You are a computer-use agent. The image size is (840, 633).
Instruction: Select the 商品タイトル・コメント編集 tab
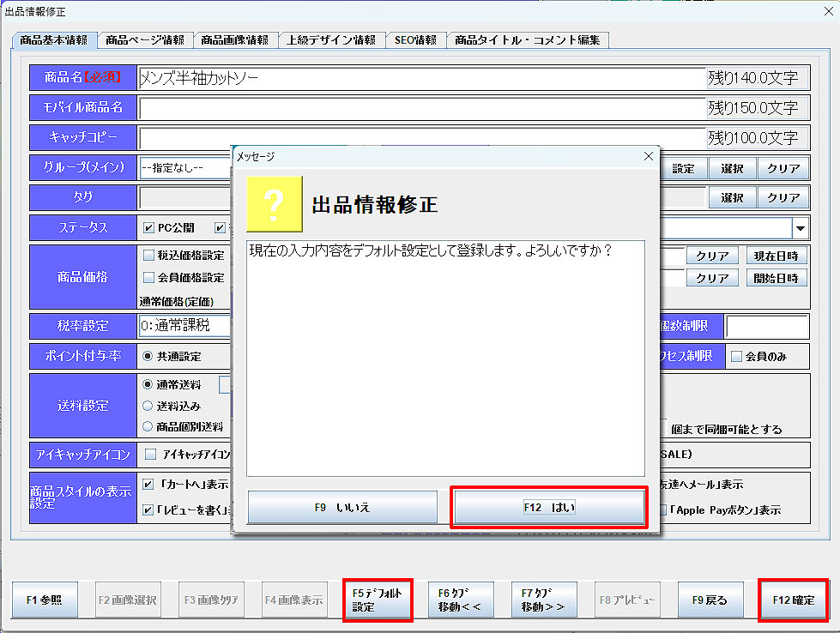tap(527, 40)
